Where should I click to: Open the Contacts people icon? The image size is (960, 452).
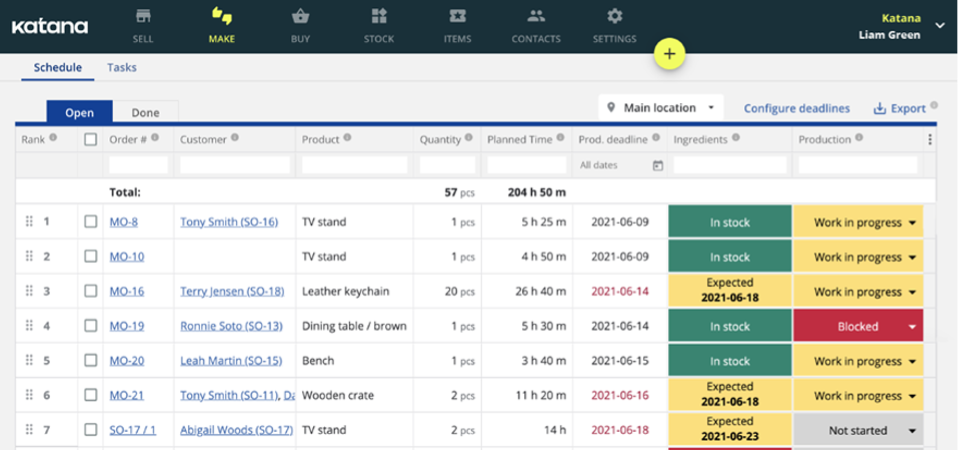tap(536, 16)
